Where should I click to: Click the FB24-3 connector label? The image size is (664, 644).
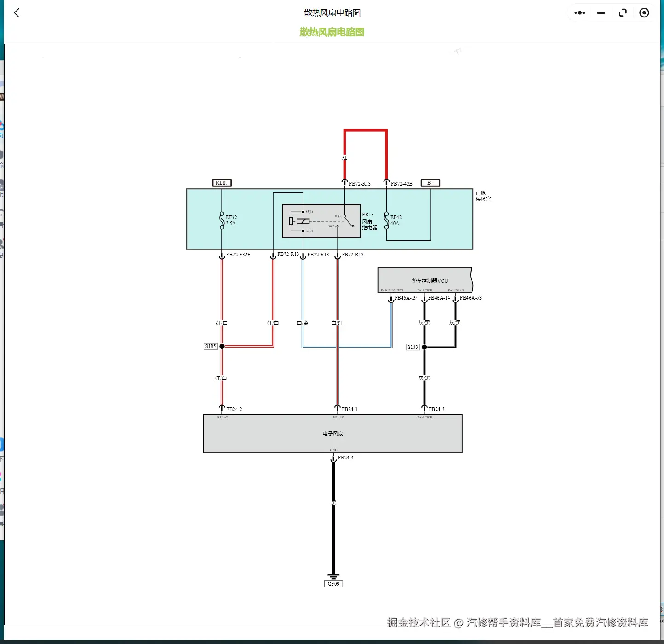pyautogui.click(x=437, y=409)
